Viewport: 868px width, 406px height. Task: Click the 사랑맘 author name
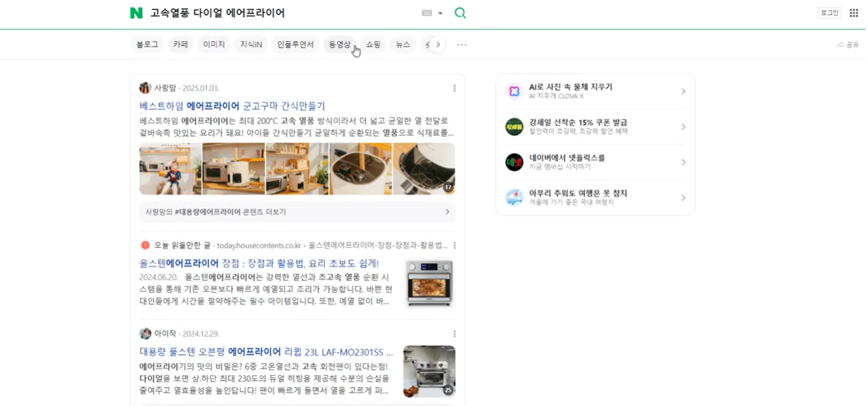165,88
